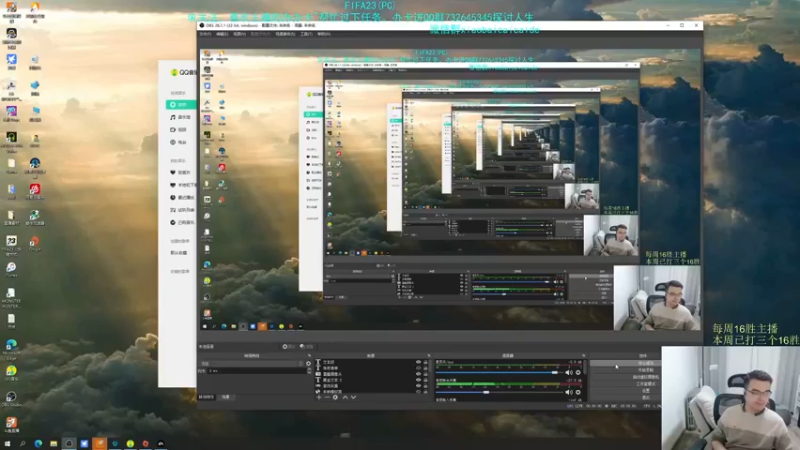800x450 pixels.
Task: Open settings gear of upper mixer channel
Action: [578, 372]
